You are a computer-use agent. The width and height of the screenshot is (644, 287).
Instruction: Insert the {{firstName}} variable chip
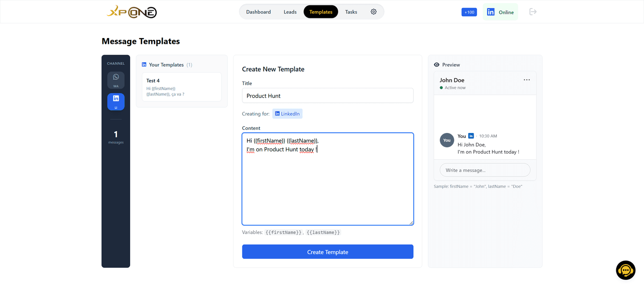point(284,232)
